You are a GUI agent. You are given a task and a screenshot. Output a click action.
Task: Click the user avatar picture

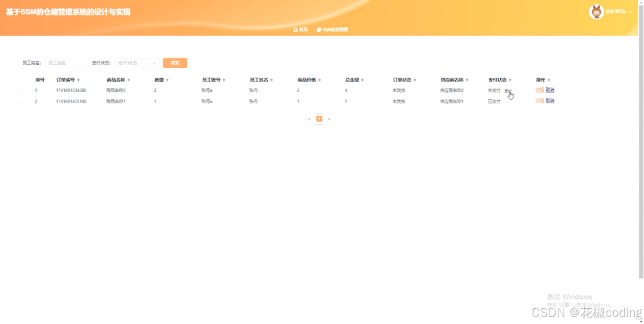[x=596, y=12]
